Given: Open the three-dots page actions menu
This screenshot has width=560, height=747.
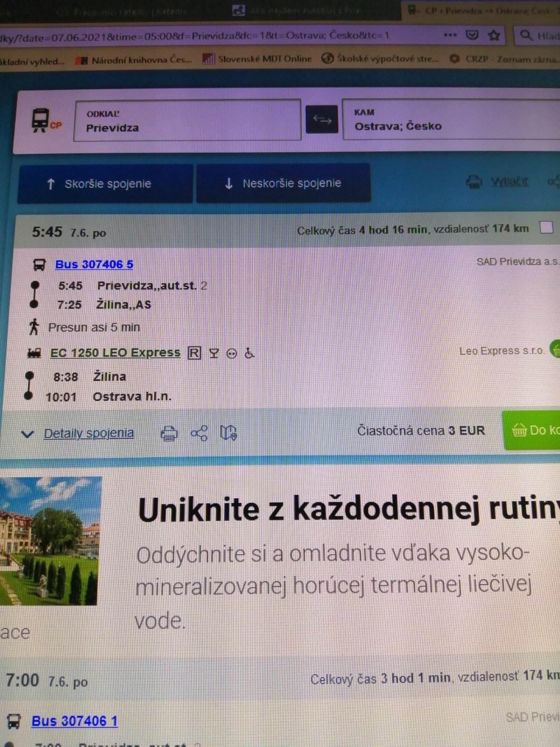Looking at the screenshot, I should point(450,35).
